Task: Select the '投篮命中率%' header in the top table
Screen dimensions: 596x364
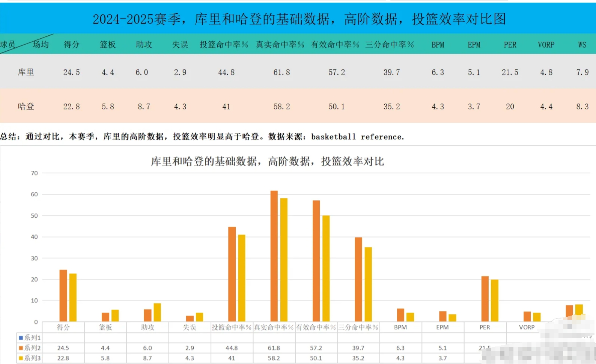Action: point(224,44)
